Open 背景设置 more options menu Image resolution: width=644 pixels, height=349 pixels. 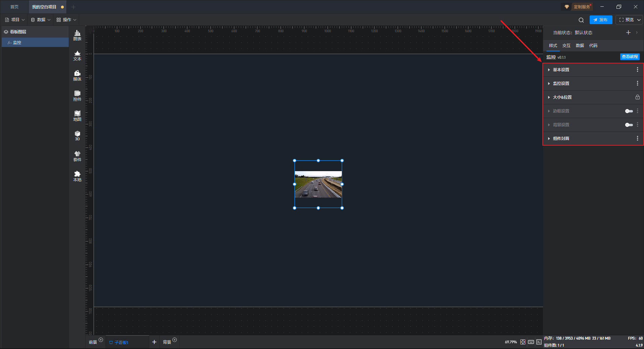[637, 124]
